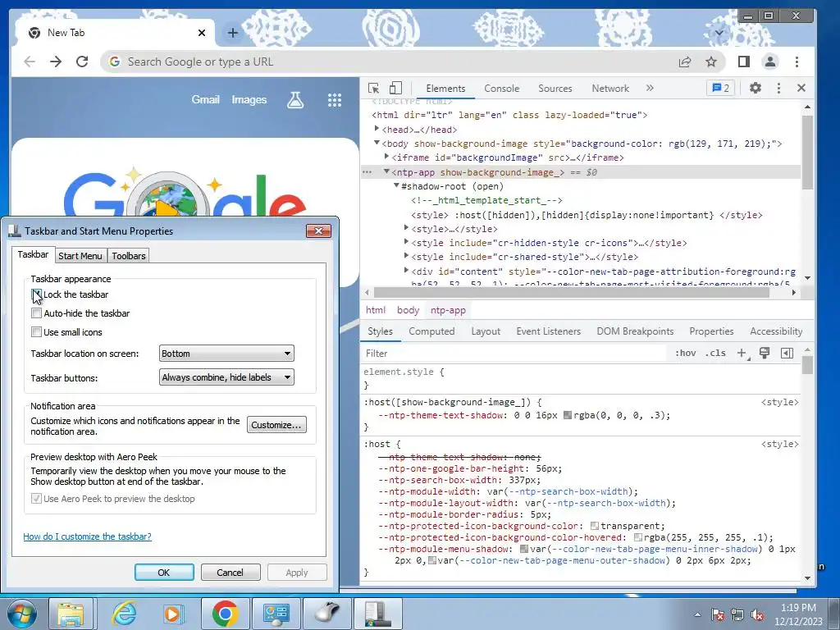Open Internet Explorer from the taskbar
Image resolution: width=840 pixels, height=630 pixels.
pyautogui.click(x=124, y=614)
